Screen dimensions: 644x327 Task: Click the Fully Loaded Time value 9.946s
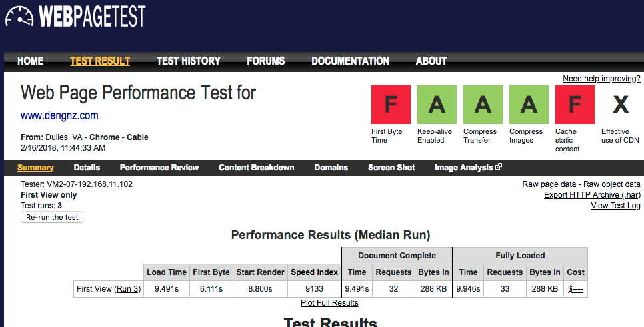coord(468,289)
